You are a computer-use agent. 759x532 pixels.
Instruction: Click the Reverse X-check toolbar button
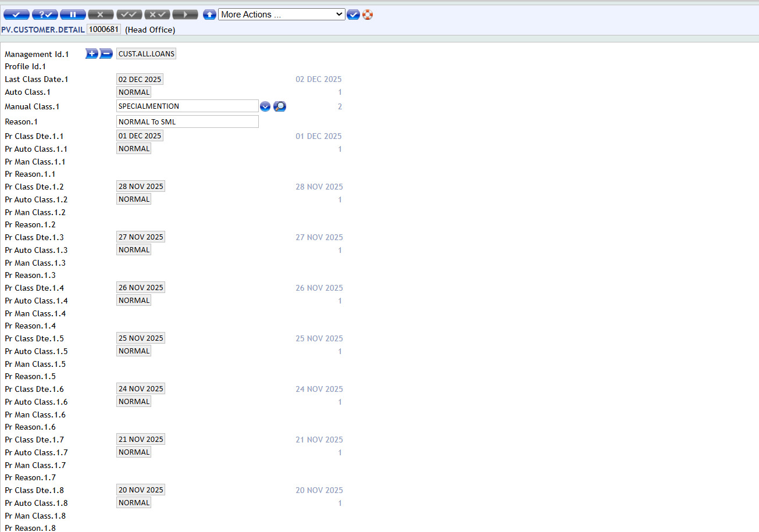(157, 15)
